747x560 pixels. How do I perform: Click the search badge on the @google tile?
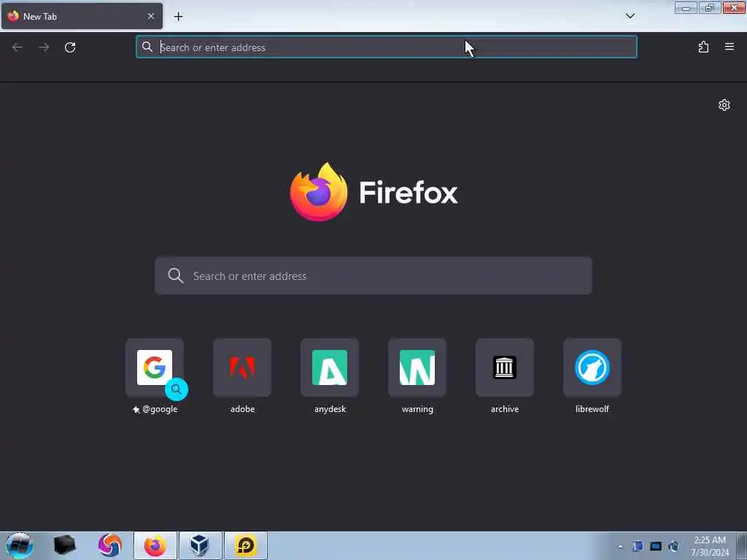click(177, 389)
